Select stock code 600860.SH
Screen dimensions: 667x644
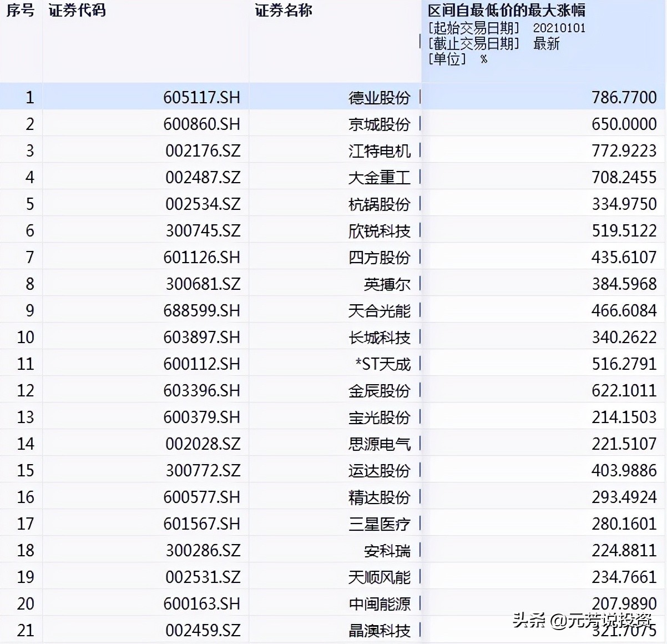pyautogui.click(x=201, y=124)
